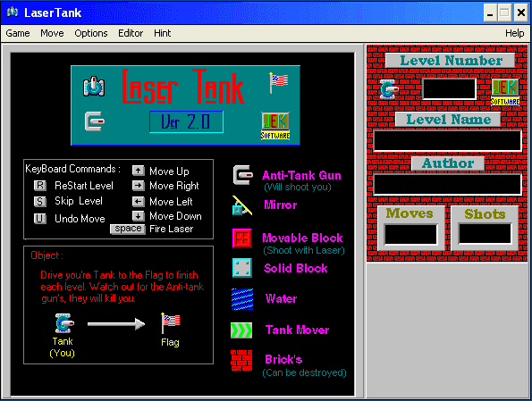
Task: Click the R key icon for ReStart Level
Action: coord(40,186)
